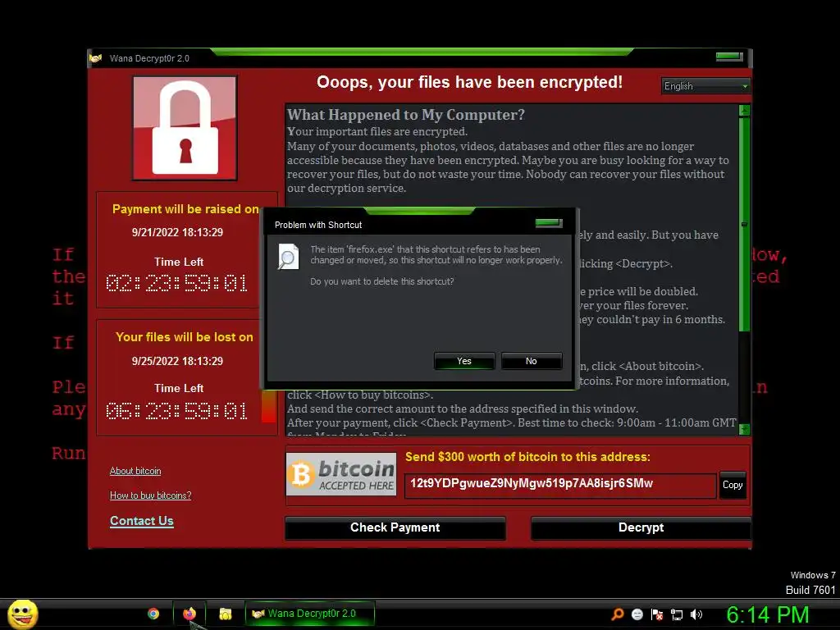Switch to Wana Decrypt0r 2.0 taskbar button
The width and height of the screenshot is (840, 630).
click(309, 614)
